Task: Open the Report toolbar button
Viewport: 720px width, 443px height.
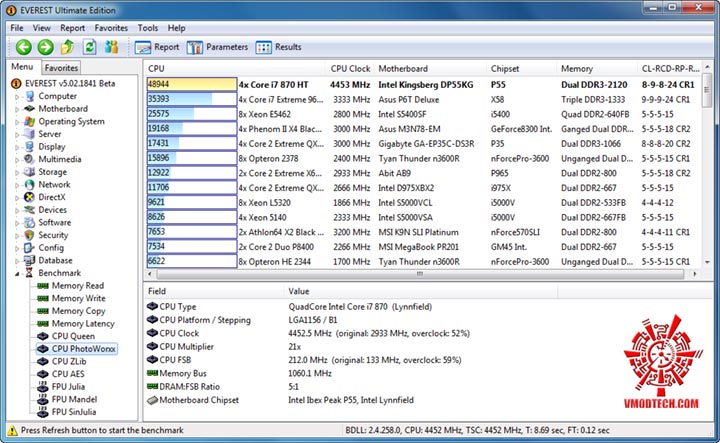Action: click(157, 47)
